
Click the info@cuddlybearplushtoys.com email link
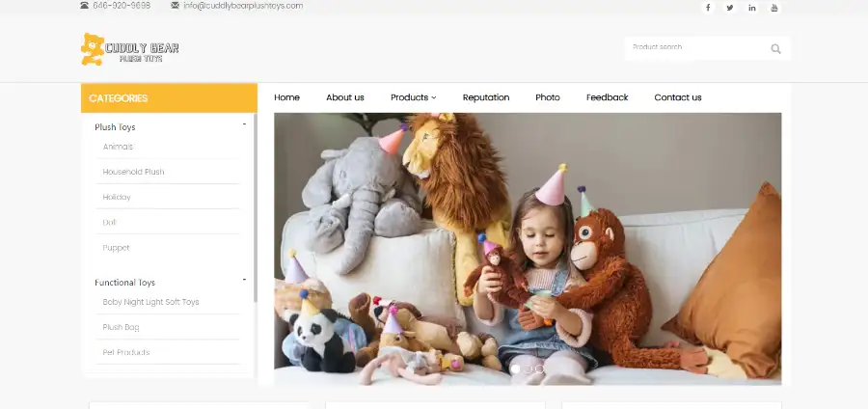[x=243, y=6]
